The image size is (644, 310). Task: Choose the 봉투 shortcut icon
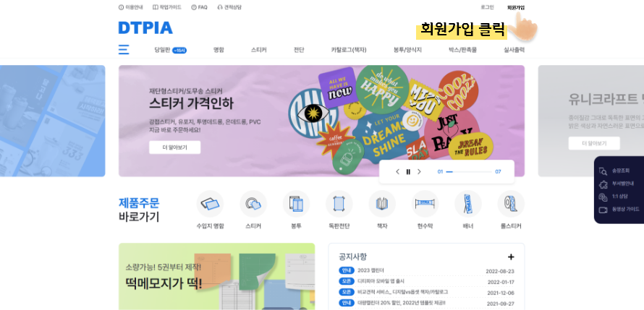coord(296,204)
